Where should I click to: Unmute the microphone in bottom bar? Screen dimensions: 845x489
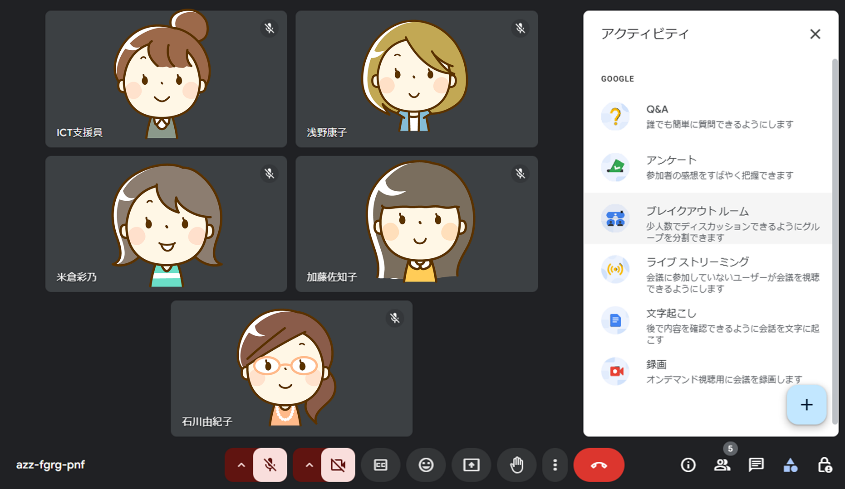pyautogui.click(x=270, y=465)
